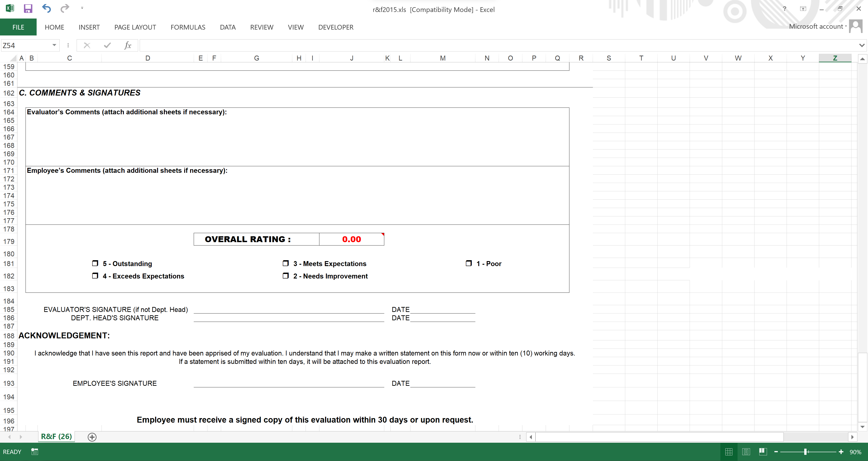Open the PAGE LAYOUT ribbon tab
This screenshot has width=868, height=461.
[x=135, y=27]
